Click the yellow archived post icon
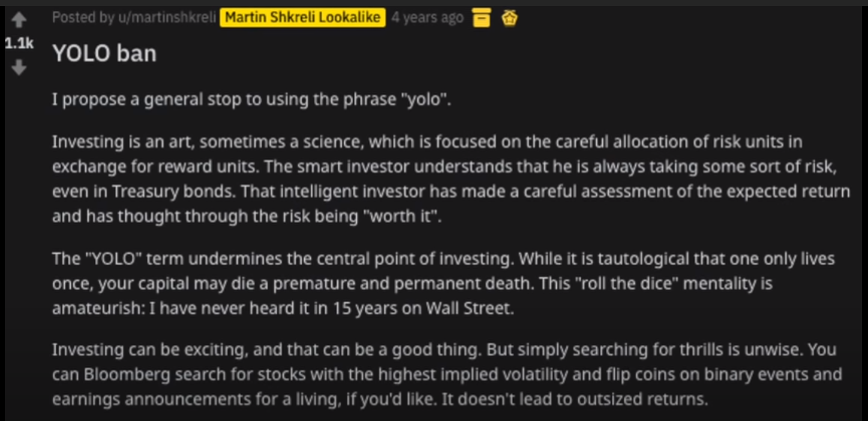 tap(480, 19)
